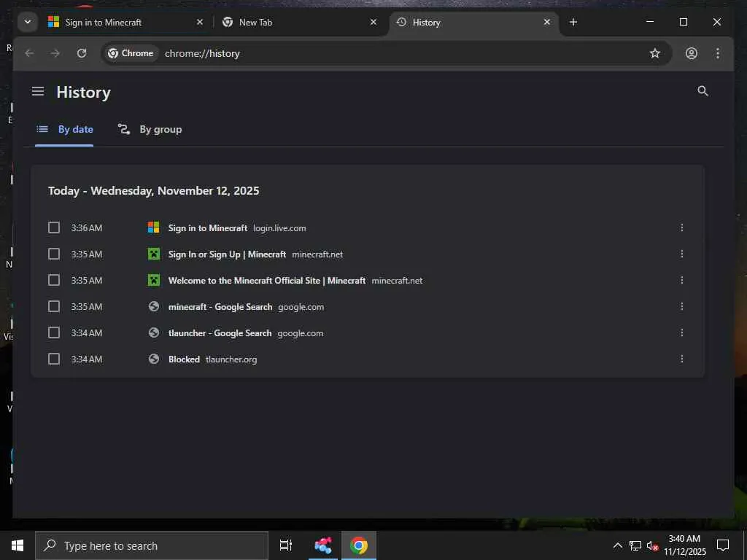Open actions menu for tlauncher Google Search entry

point(682,332)
